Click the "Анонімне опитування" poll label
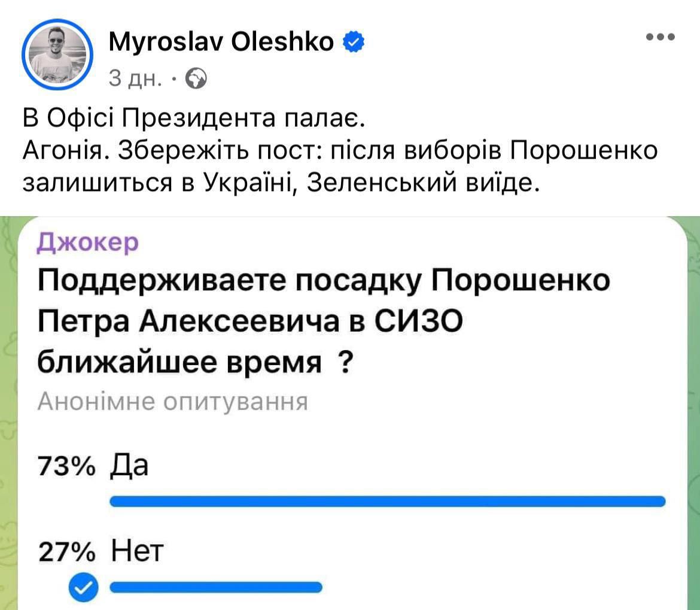700x610 pixels. click(x=172, y=402)
